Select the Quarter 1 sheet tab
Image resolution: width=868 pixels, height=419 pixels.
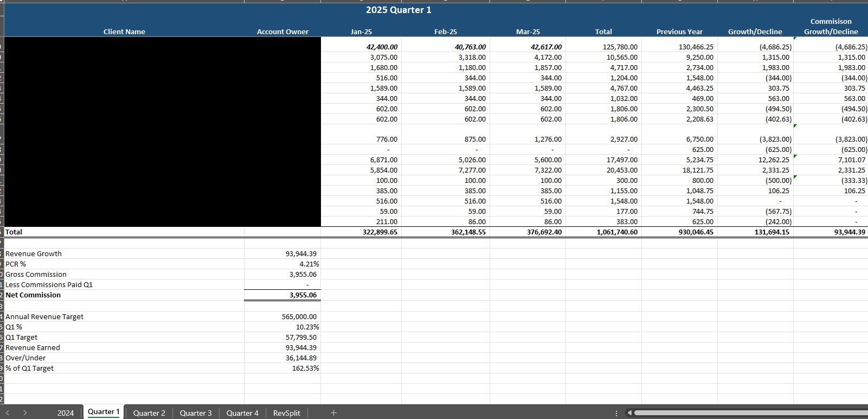(104, 412)
